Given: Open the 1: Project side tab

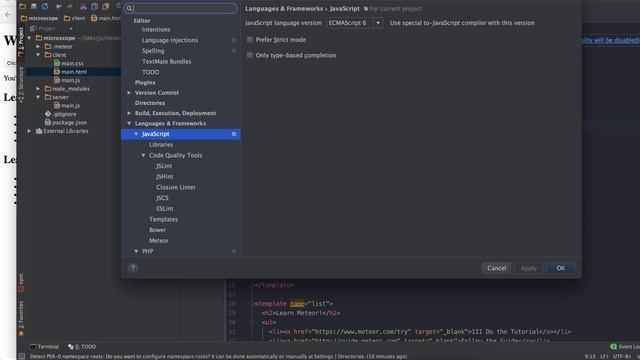Looking at the screenshot, I should click(x=21, y=41).
